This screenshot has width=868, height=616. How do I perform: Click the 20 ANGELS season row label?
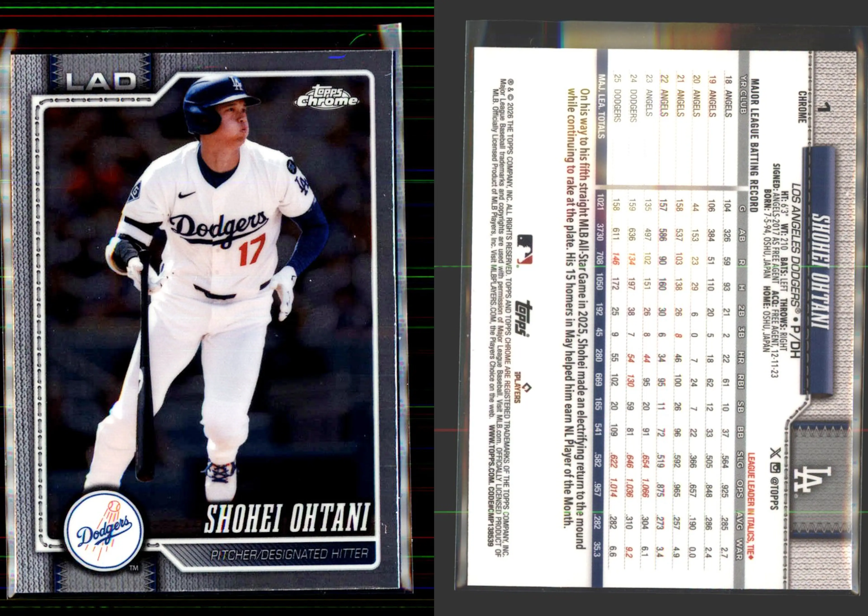click(x=696, y=96)
